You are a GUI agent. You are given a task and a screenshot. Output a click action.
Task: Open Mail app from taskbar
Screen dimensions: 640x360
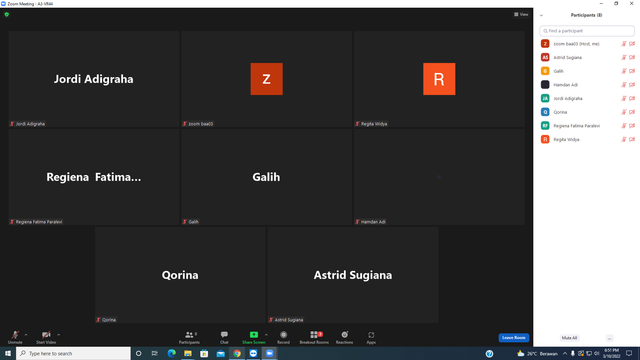220,353
